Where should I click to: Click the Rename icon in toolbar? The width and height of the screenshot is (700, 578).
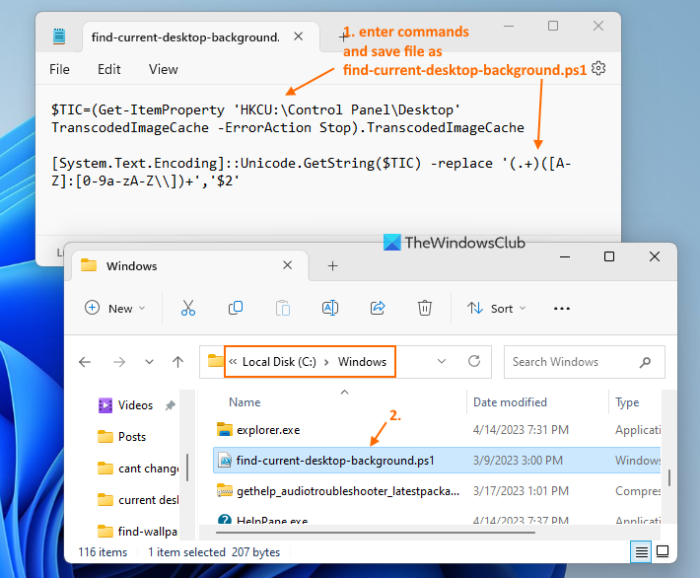[x=330, y=308]
